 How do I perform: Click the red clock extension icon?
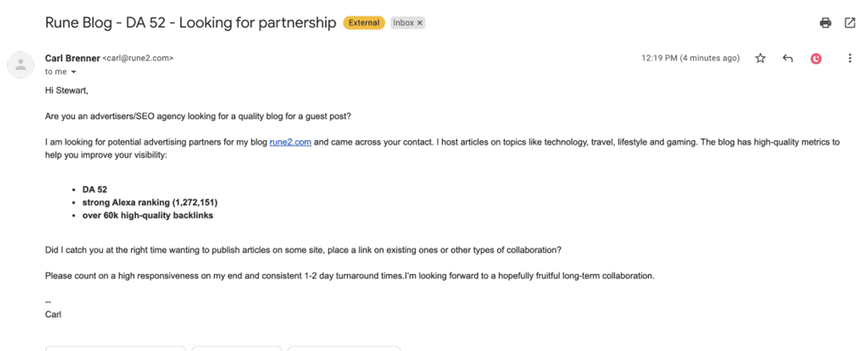pos(817,59)
